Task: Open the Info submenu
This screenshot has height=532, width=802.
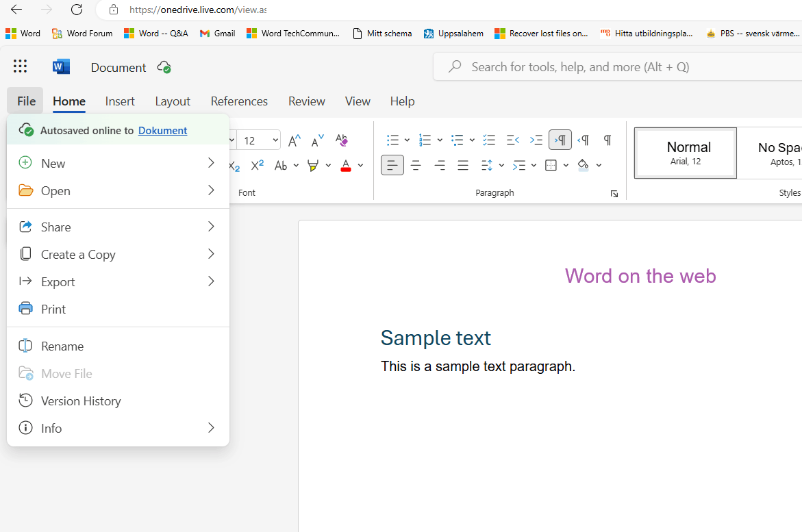Action: point(118,428)
